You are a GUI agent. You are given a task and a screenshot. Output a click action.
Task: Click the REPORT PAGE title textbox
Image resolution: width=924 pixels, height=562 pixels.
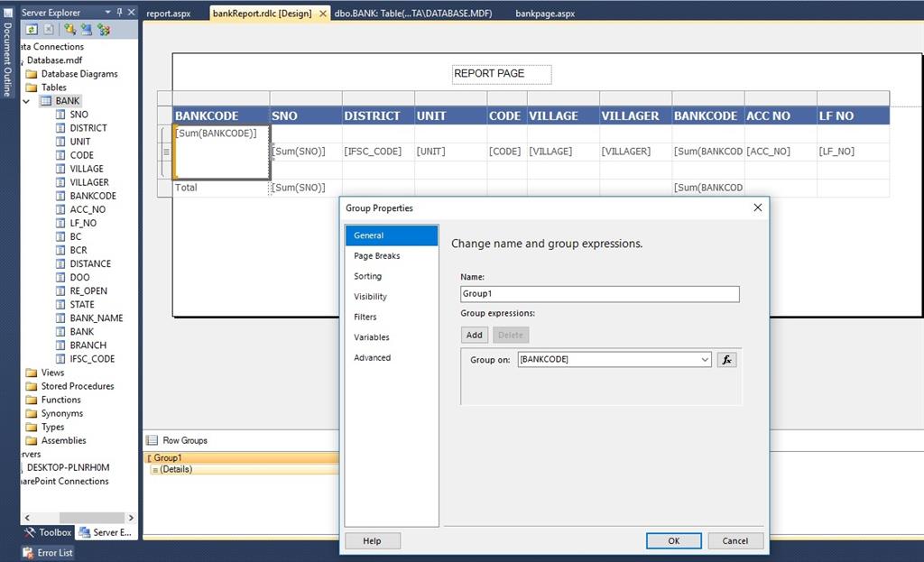502,74
